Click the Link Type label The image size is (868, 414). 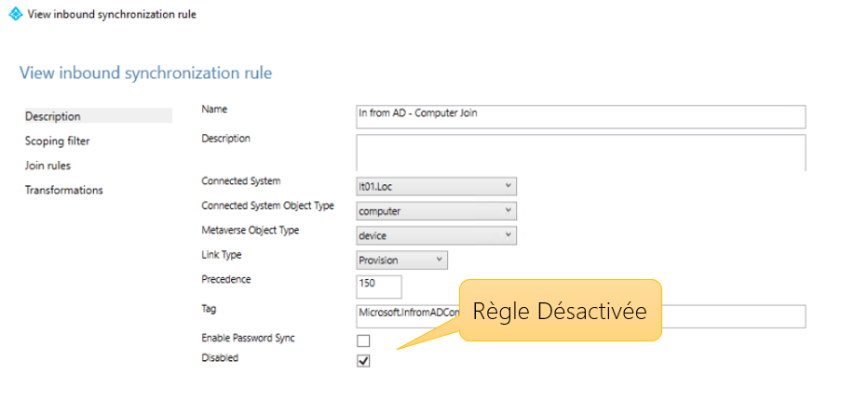(x=222, y=255)
